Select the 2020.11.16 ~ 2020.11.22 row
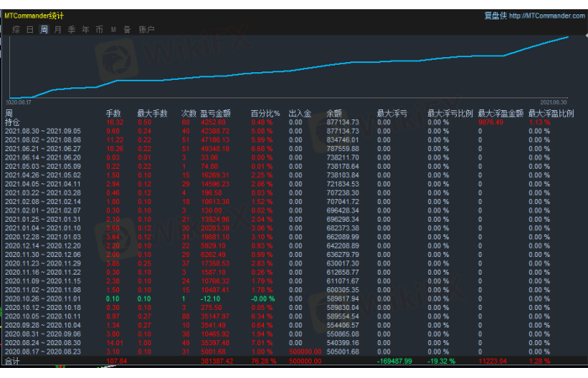 [x=291, y=272]
